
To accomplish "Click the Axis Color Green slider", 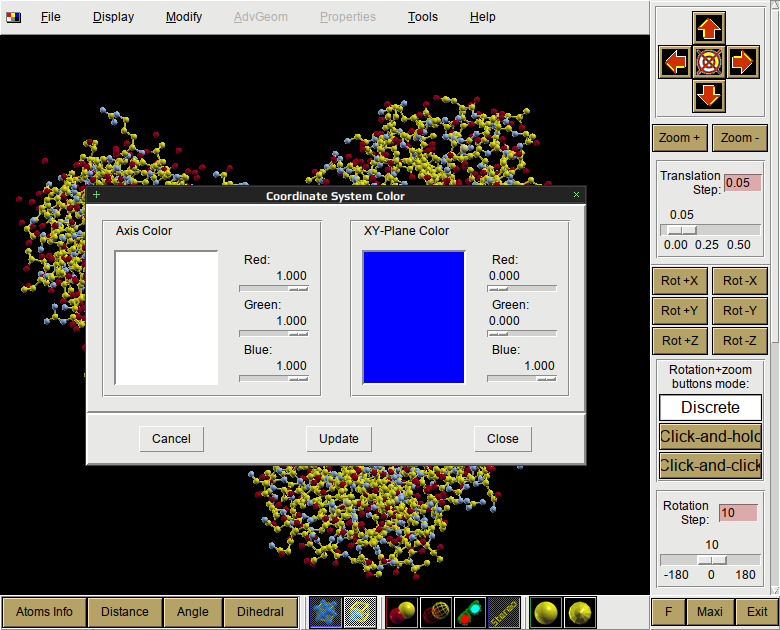I will point(274,333).
